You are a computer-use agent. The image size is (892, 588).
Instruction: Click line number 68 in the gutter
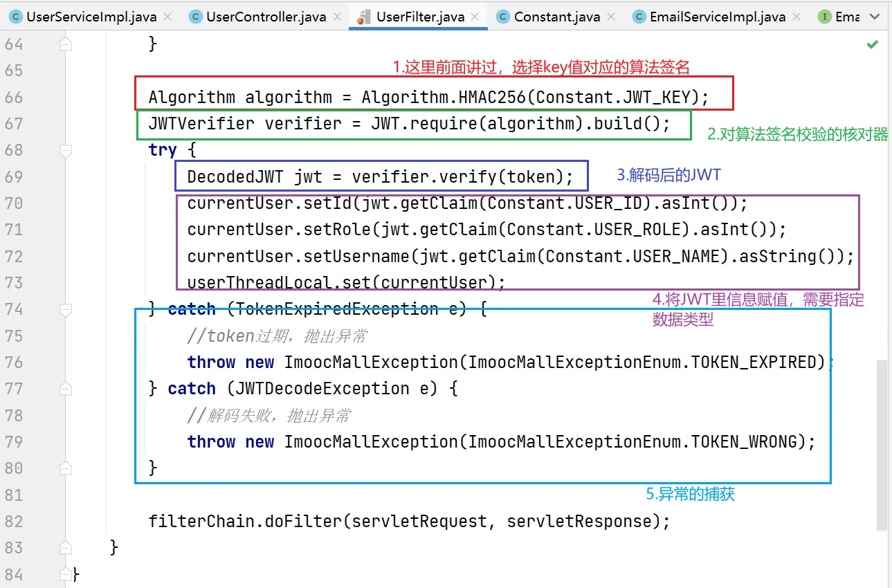[14, 150]
